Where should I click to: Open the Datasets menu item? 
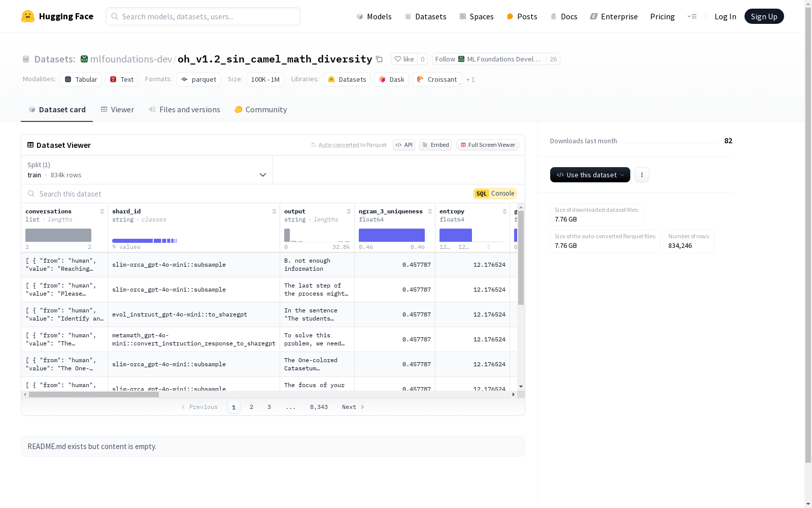pos(425,16)
